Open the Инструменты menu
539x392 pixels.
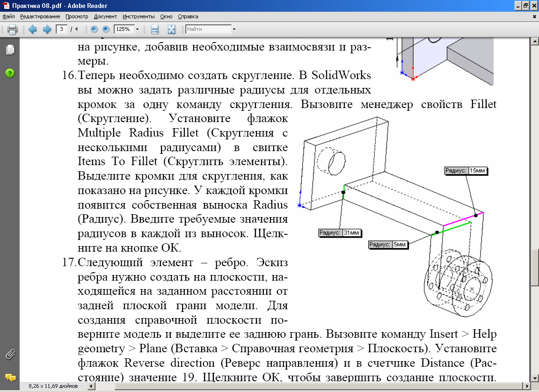click(x=138, y=16)
